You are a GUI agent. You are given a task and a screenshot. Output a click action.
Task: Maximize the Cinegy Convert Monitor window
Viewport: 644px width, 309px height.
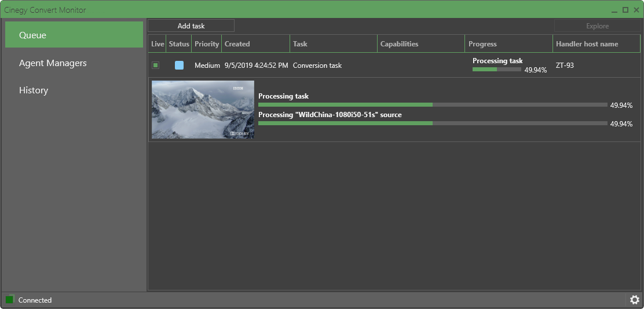(625, 10)
